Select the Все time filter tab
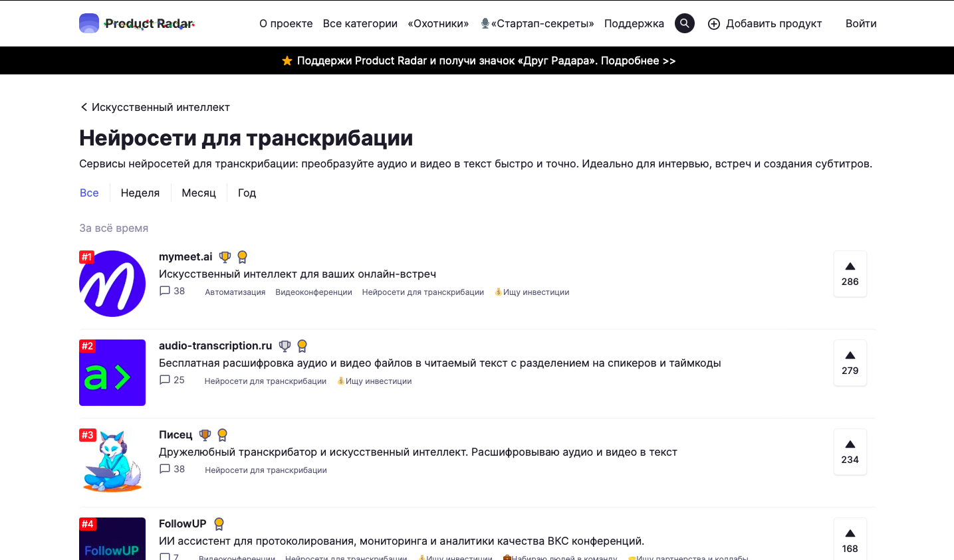This screenshot has width=954, height=560. tap(89, 193)
